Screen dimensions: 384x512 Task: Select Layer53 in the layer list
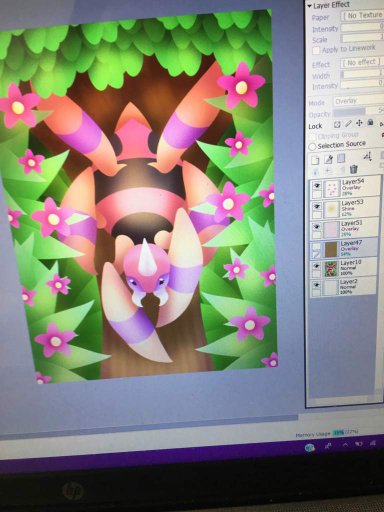(x=345, y=208)
